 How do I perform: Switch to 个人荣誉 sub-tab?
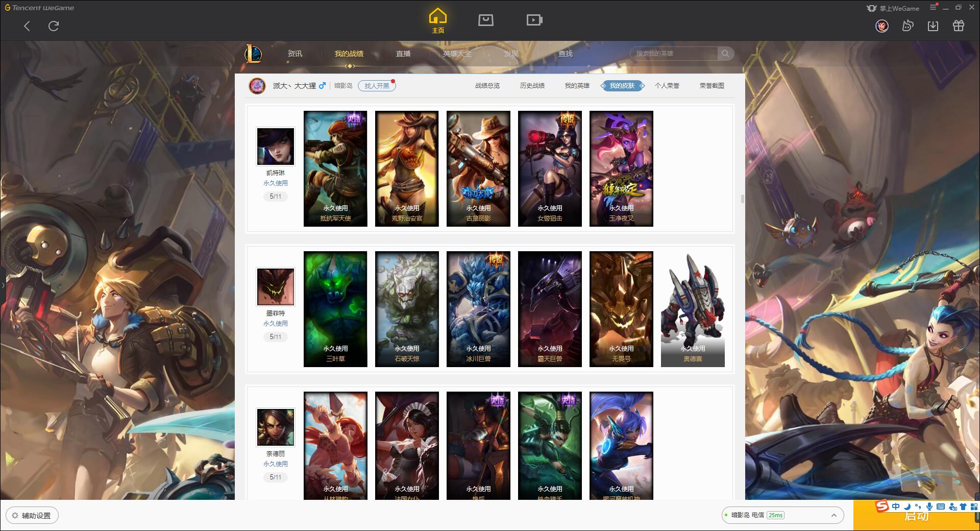click(x=667, y=86)
